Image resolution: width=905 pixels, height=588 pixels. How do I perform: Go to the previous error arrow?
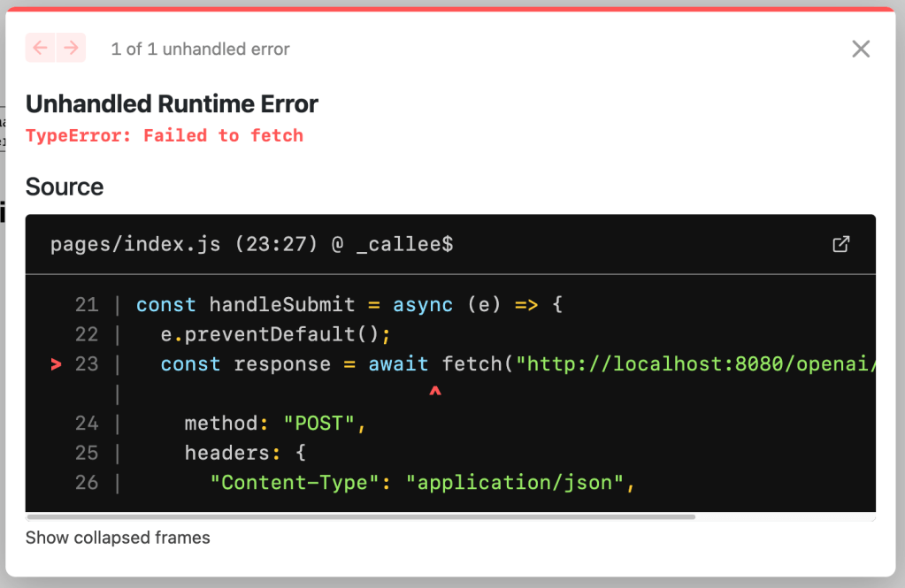pyautogui.click(x=41, y=48)
